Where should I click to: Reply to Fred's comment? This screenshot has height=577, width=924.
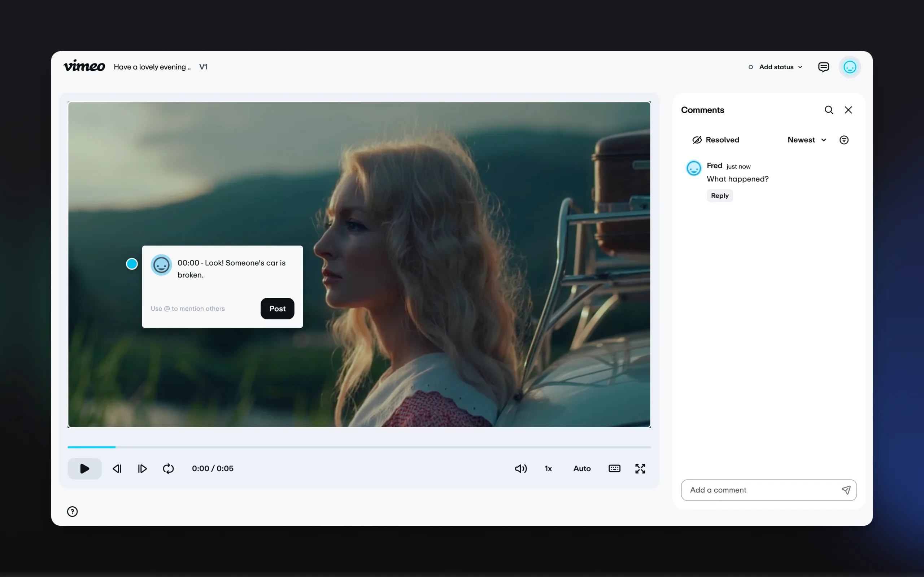(719, 195)
